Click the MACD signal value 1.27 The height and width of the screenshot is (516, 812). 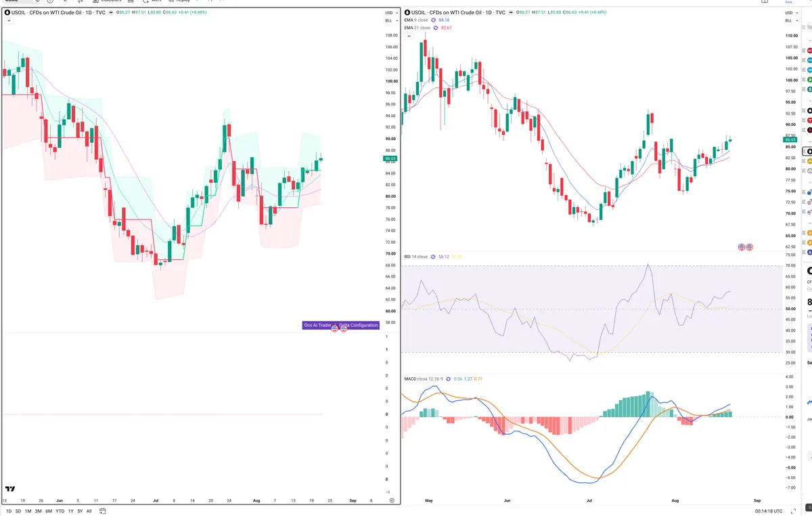468,379
